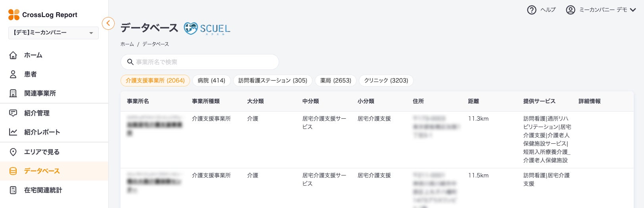The height and width of the screenshot is (208, 644).
Task: Open 紹介管理 message icon
Action: (13, 113)
